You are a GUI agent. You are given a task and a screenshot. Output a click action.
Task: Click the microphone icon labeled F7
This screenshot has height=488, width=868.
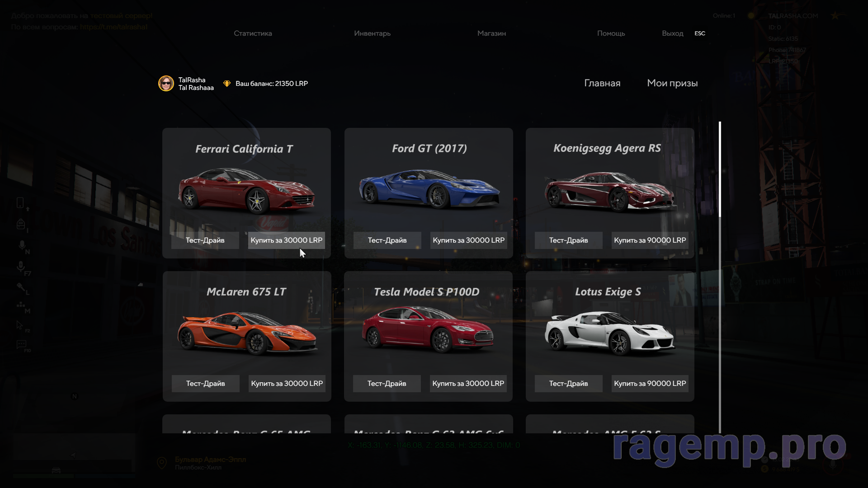(20, 267)
